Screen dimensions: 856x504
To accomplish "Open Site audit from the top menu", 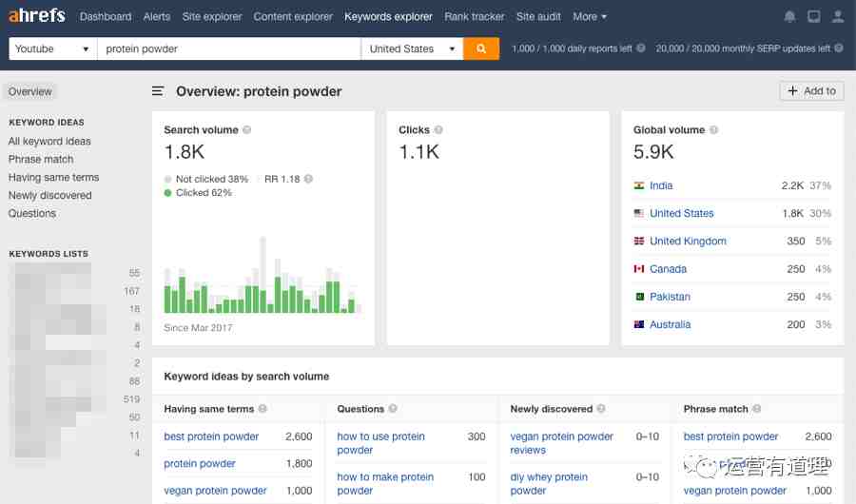I will [538, 17].
